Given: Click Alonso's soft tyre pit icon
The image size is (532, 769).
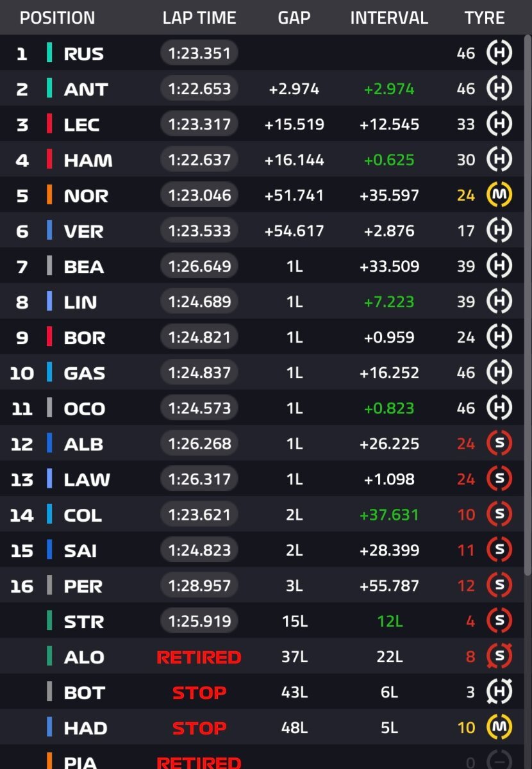Looking at the screenshot, I should (x=499, y=656).
